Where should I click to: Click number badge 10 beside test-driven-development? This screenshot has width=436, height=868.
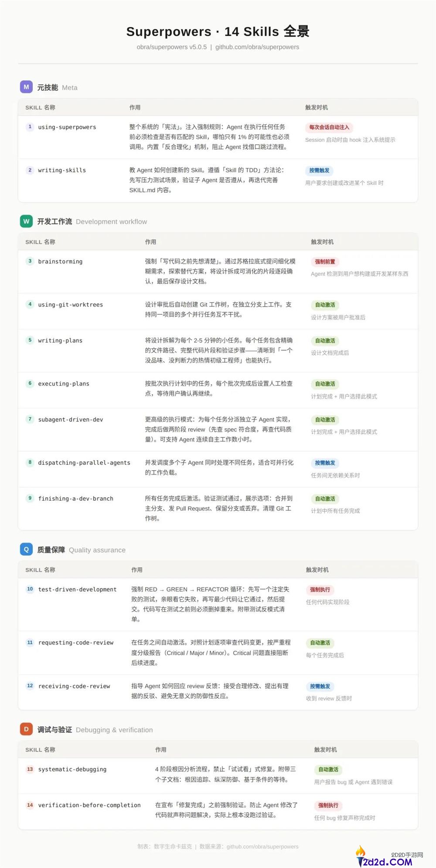pos(30,589)
